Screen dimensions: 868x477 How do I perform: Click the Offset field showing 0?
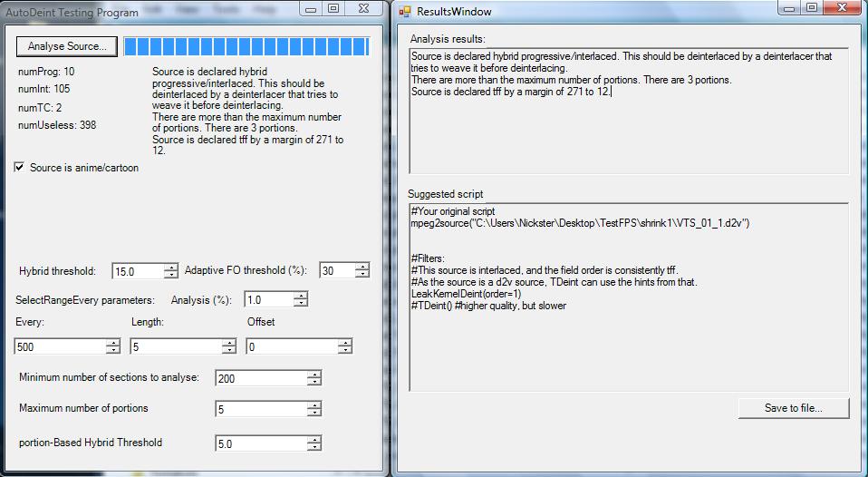tap(292, 346)
